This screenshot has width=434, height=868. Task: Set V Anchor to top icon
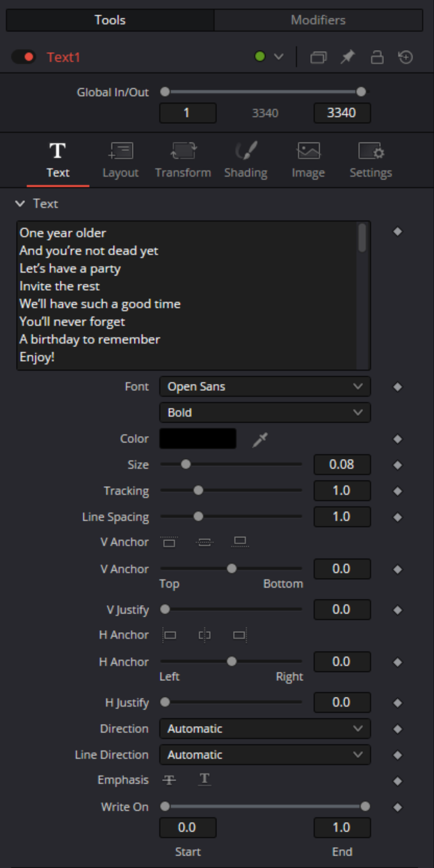(170, 542)
